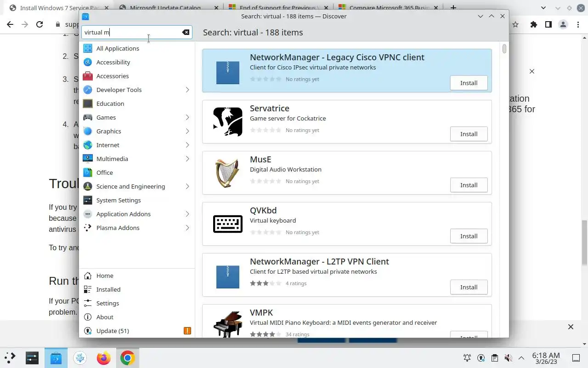Expand the Multimedia subcategories arrow

click(187, 159)
